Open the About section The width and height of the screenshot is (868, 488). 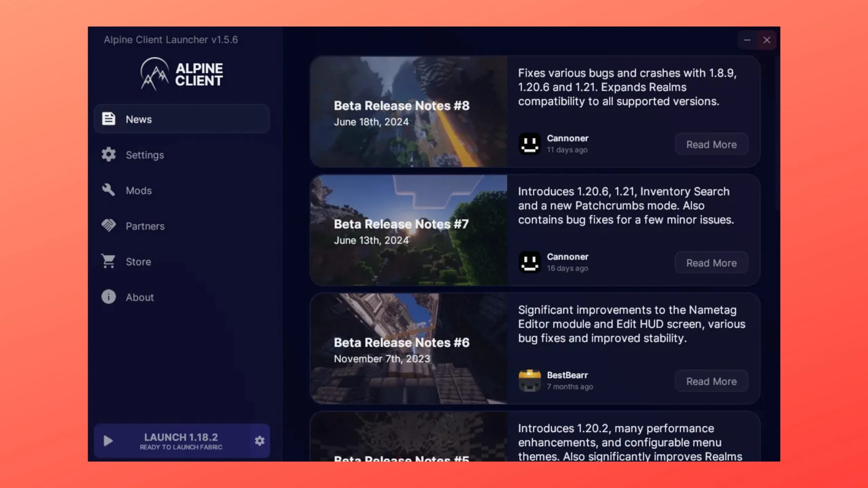182,297
